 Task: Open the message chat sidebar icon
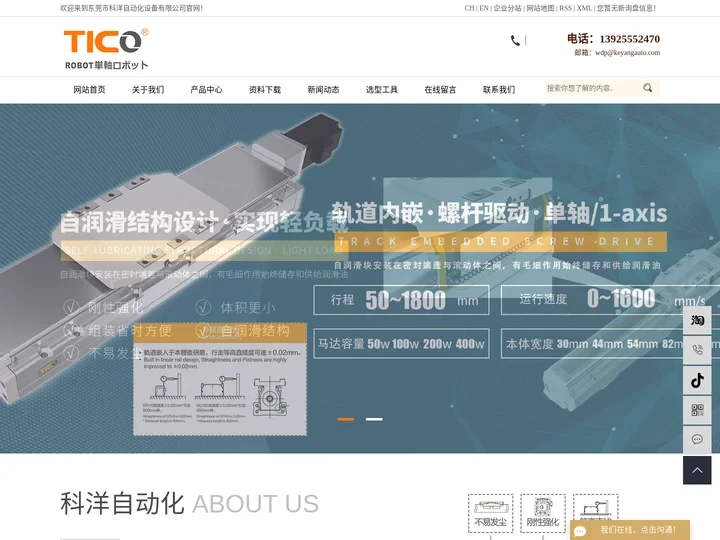pos(697,439)
